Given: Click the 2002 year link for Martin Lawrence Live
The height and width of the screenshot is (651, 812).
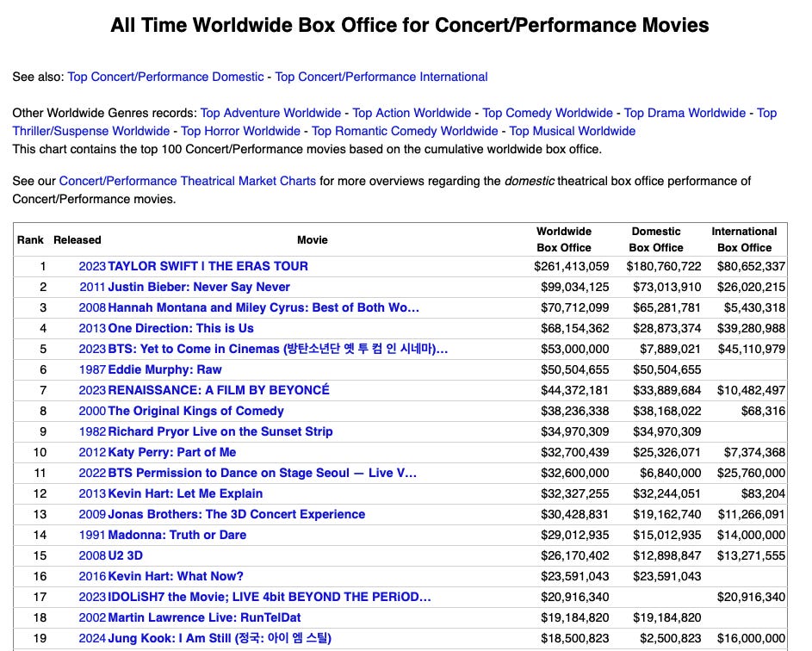Looking at the screenshot, I should [92, 618].
